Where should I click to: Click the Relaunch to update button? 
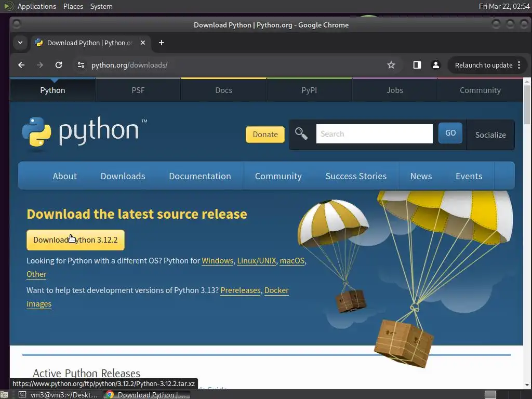[x=484, y=65]
